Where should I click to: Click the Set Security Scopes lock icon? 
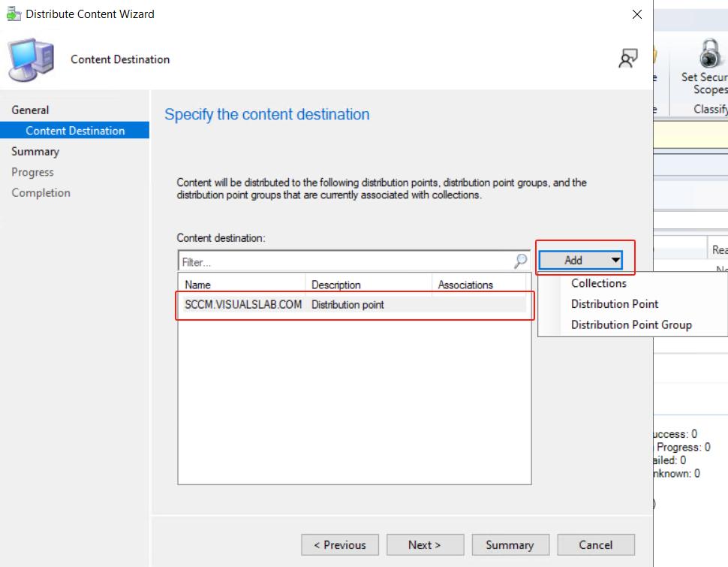[x=709, y=55]
